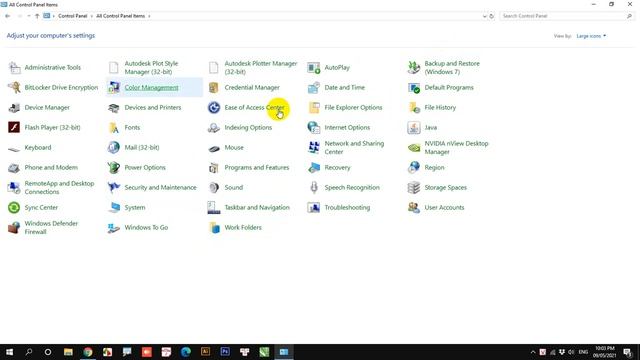Open the Mail (32-bit) icon

pos(114,147)
